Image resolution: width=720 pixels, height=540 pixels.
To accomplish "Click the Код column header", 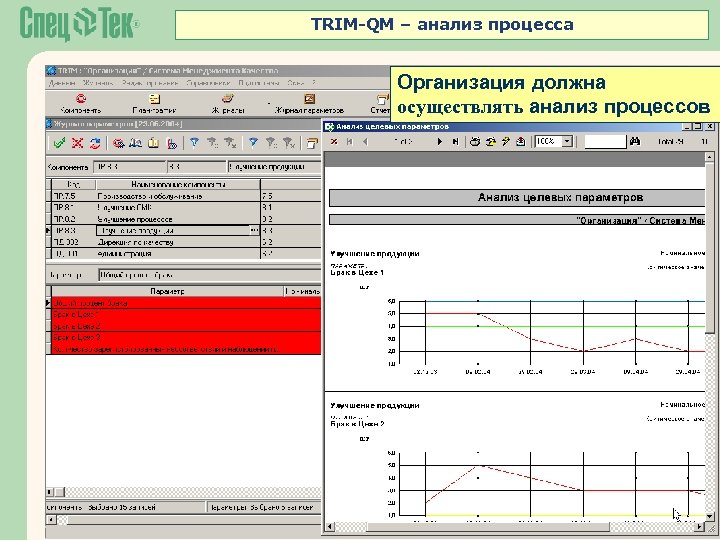I will click(x=73, y=185).
